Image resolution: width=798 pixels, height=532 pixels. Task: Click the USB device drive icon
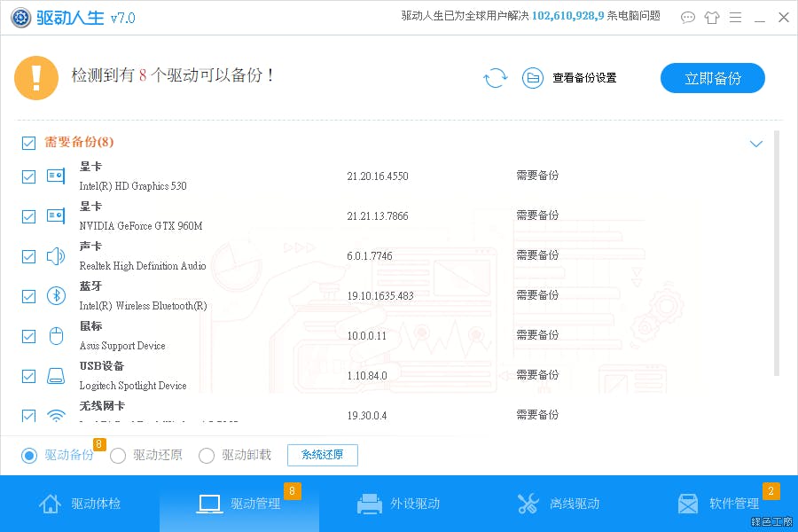[56, 376]
